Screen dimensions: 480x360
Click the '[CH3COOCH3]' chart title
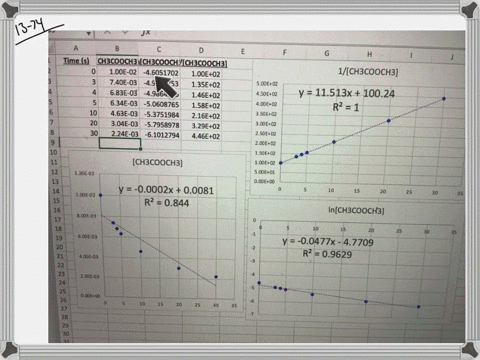(157, 162)
